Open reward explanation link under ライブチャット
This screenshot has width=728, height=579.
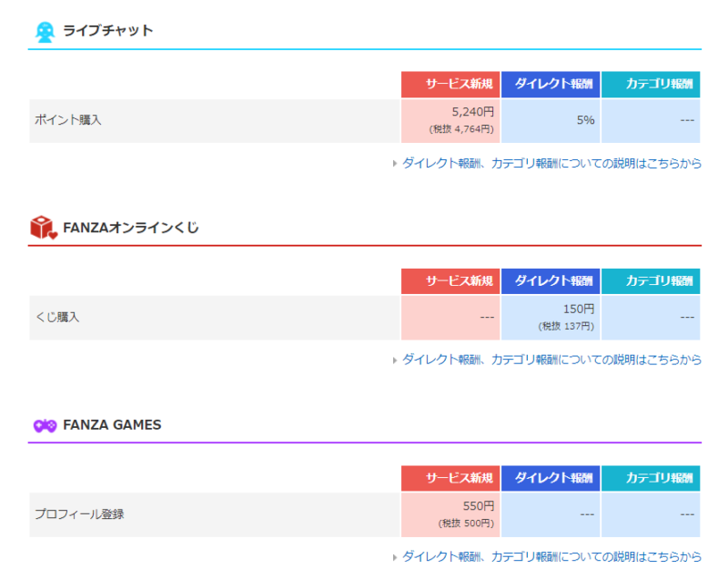(551, 164)
